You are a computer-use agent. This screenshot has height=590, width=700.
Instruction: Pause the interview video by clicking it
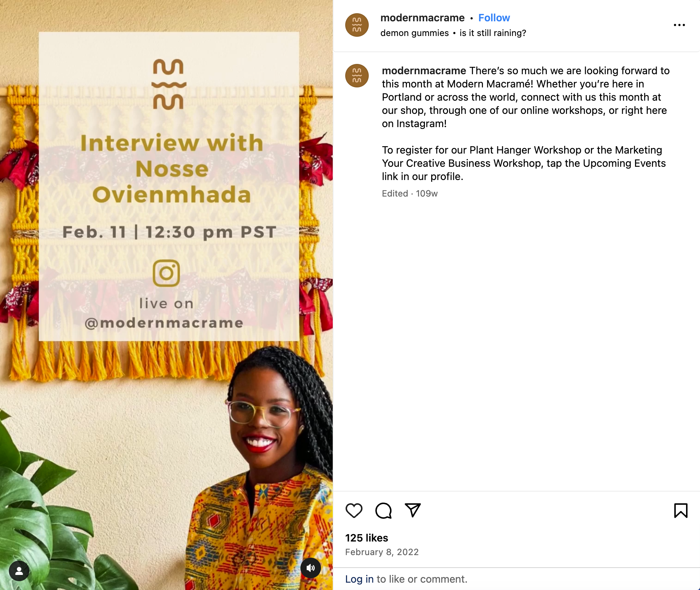pos(166,295)
